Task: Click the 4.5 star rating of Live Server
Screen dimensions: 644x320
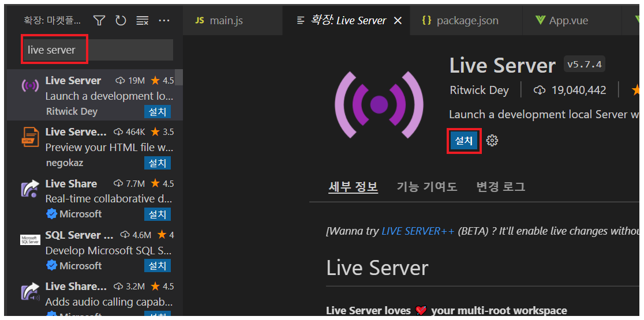Action: tap(162, 81)
